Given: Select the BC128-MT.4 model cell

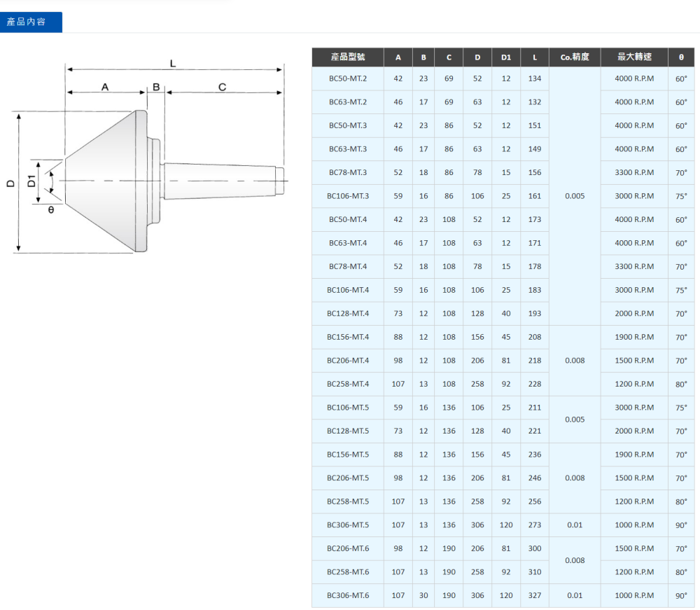Looking at the screenshot, I should pos(348,314).
